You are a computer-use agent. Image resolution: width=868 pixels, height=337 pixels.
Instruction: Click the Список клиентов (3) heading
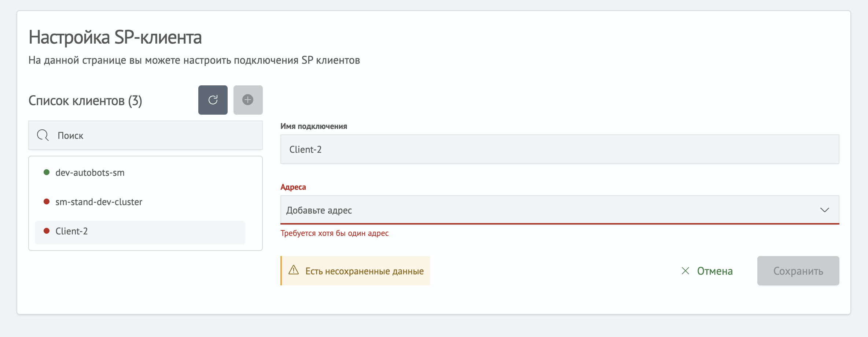(x=85, y=100)
